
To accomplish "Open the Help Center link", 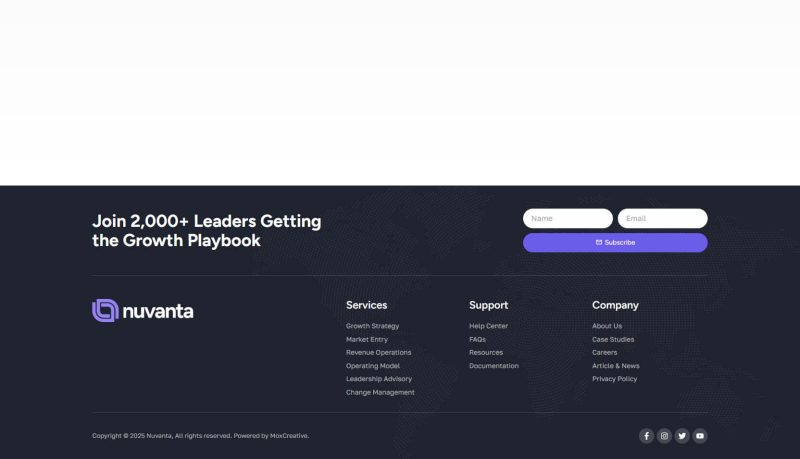I will coord(488,326).
